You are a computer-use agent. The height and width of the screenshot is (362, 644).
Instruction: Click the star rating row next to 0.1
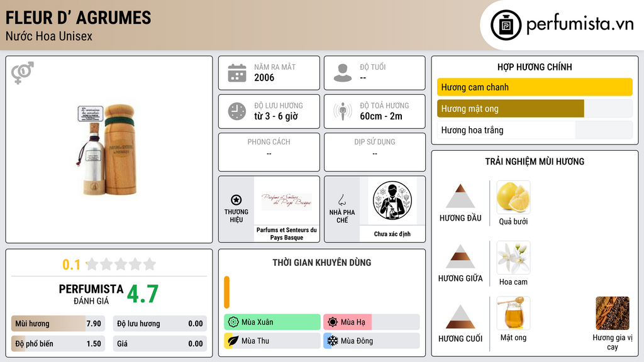click(x=121, y=264)
